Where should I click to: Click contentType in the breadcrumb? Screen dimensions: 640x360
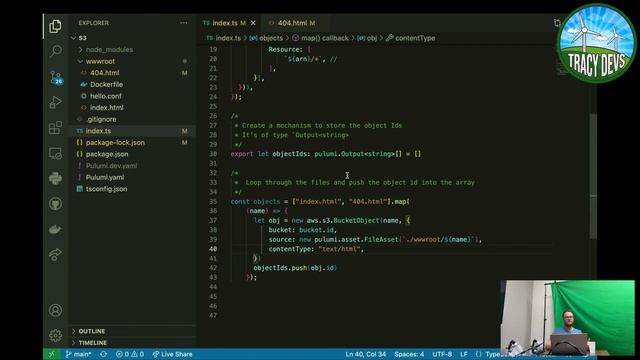[415, 38]
